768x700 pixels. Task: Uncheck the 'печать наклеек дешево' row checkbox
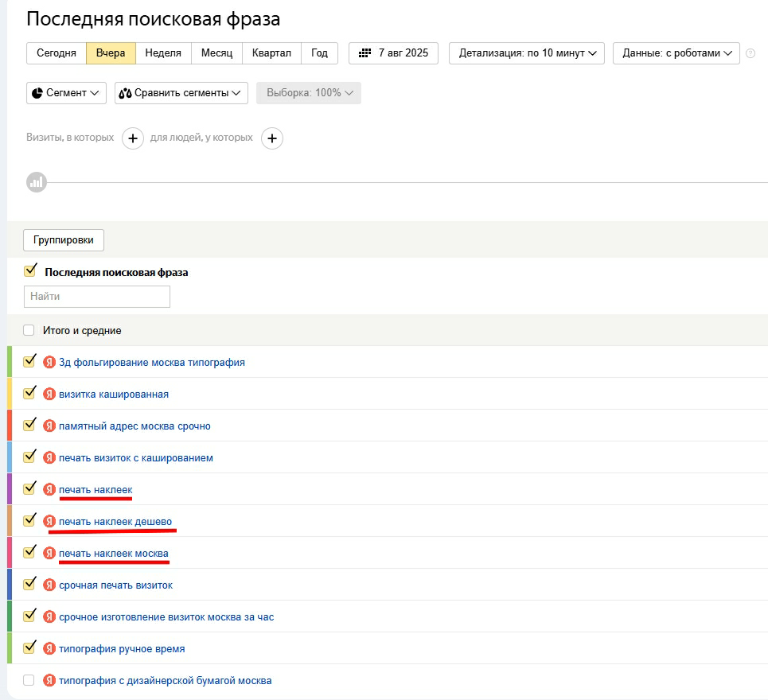(30, 520)
